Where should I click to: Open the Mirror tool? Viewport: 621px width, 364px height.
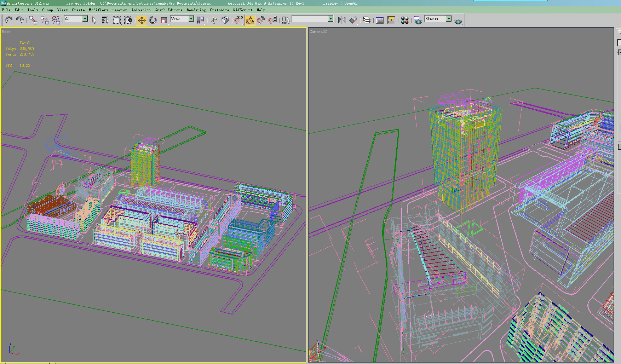click(x=341, y=20)
